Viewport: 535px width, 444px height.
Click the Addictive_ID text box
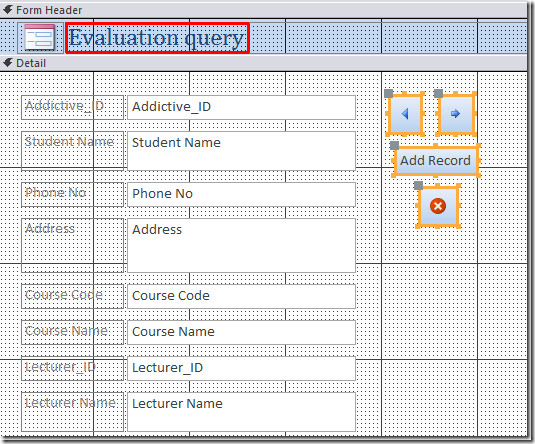point(241,108)
